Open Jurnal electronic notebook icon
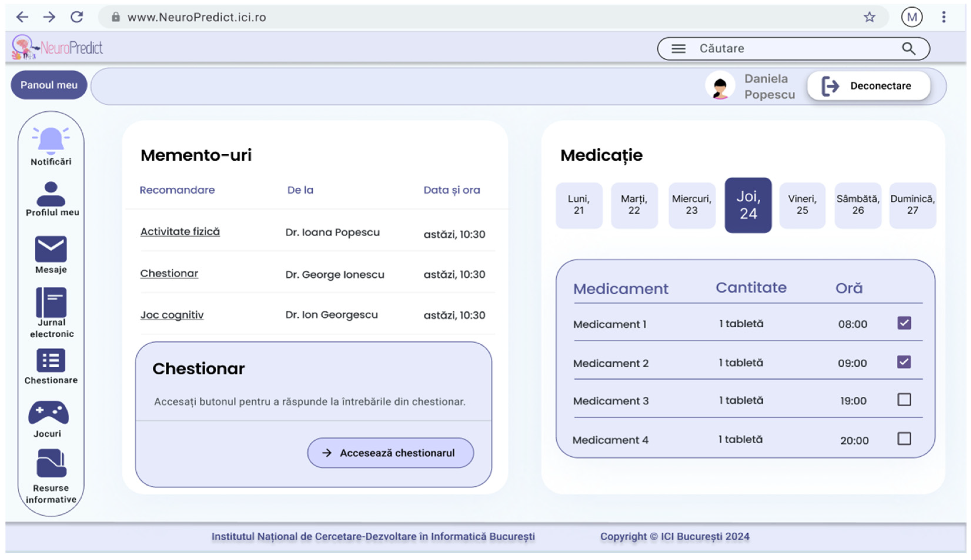The width and height of the screenshot is (971, 560). point(51,302)
